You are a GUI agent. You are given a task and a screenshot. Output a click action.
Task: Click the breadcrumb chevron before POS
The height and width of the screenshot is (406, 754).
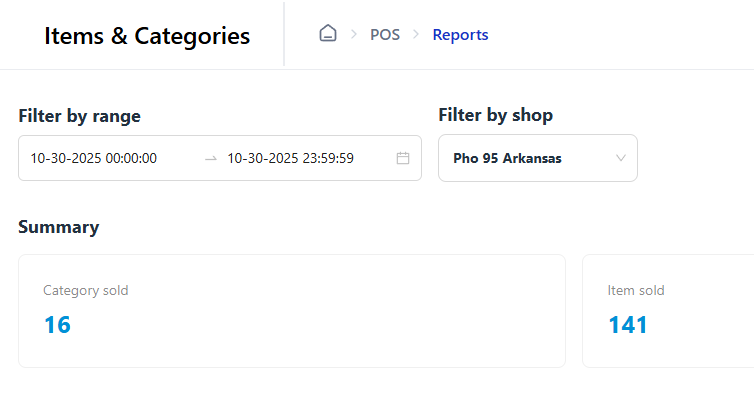354,35
